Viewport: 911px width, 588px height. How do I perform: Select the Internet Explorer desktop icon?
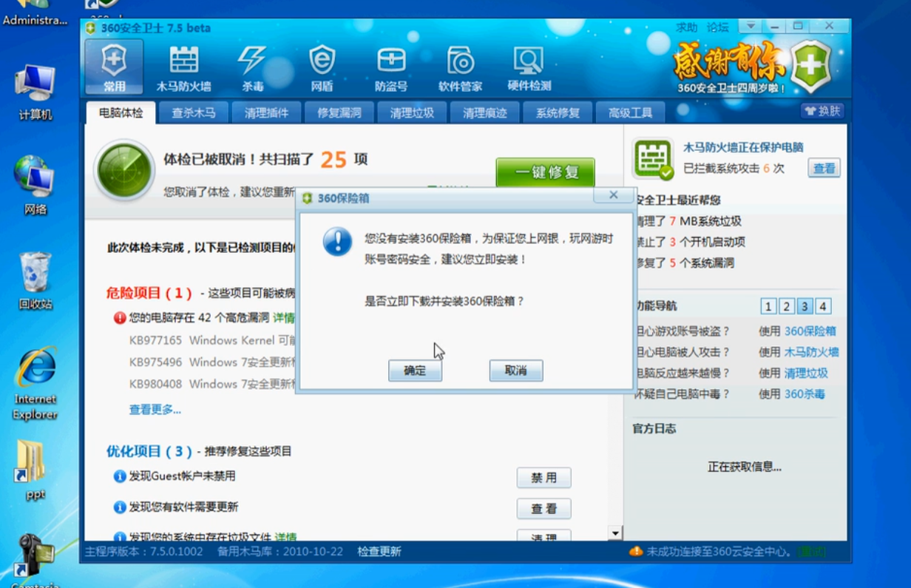pyautogui.click(x=35, y=383)
